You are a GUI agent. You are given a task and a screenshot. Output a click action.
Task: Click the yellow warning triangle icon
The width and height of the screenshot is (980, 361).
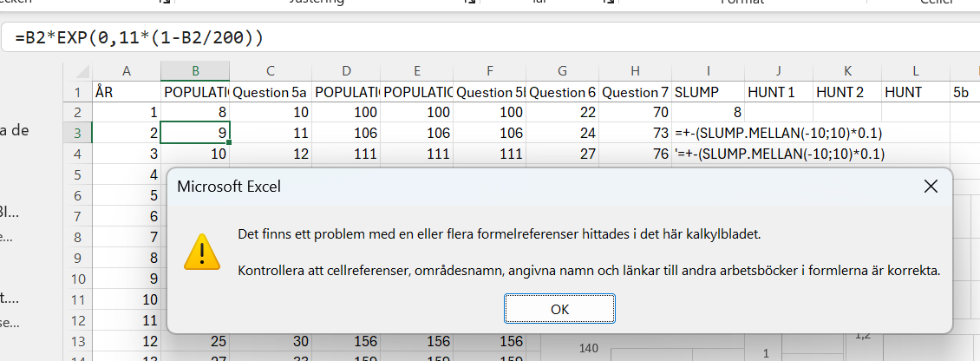pos(202,253)
